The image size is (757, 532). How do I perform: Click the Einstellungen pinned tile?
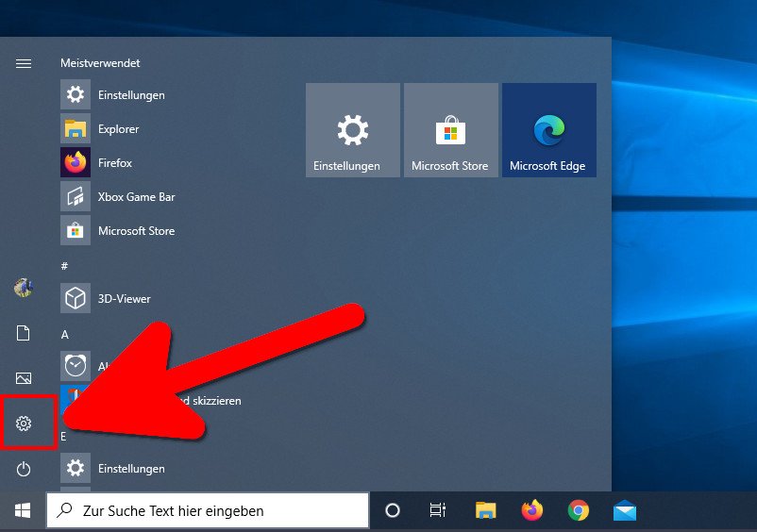pos(353,130)
